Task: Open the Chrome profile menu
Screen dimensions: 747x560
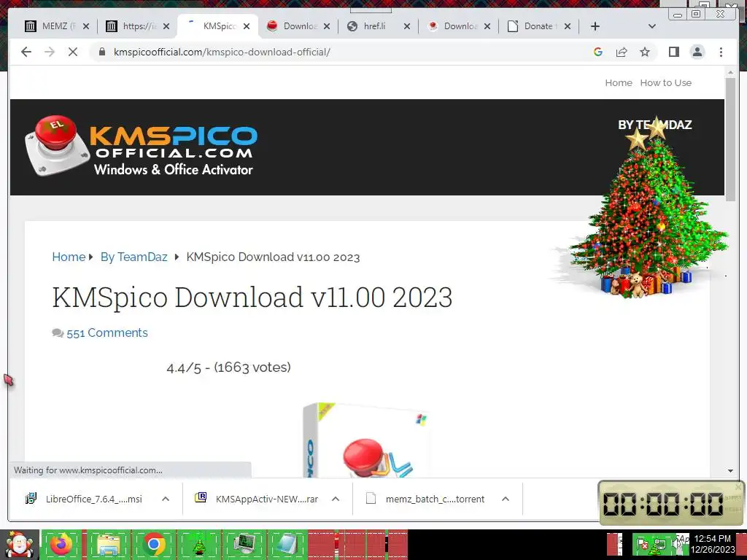Action: (697, 52)
